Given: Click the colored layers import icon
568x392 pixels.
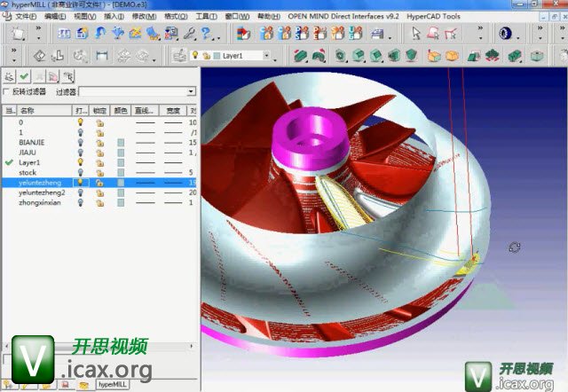Looking at the screenshot, I should click(x=243, y=34).
